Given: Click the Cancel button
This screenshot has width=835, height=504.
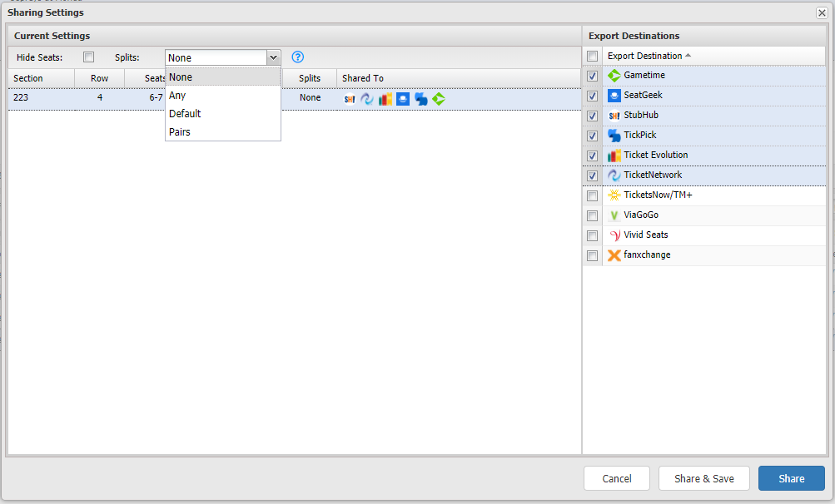Looking at the screenshot, I should (x=617, y=478).
